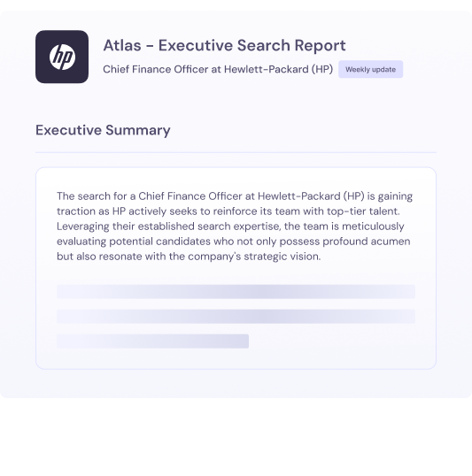Click the first loading placeholder bar
The height and width of the screenshot is (476, 472).
click(236, 292)
